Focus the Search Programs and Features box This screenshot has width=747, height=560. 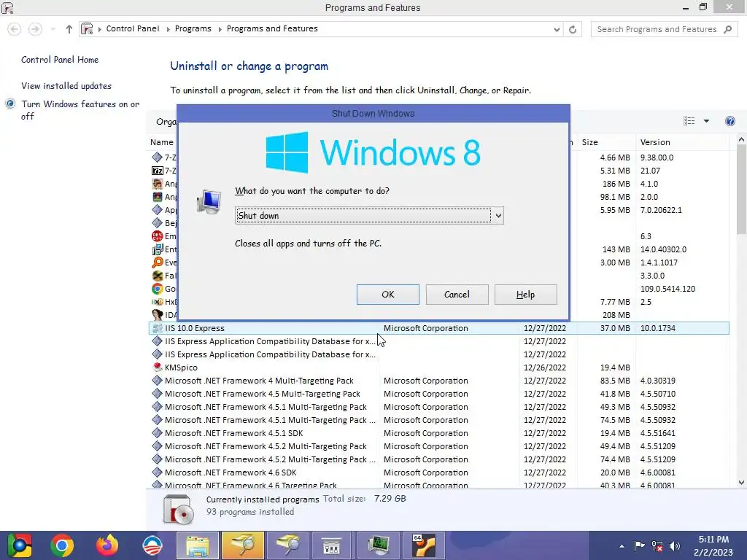657,29
